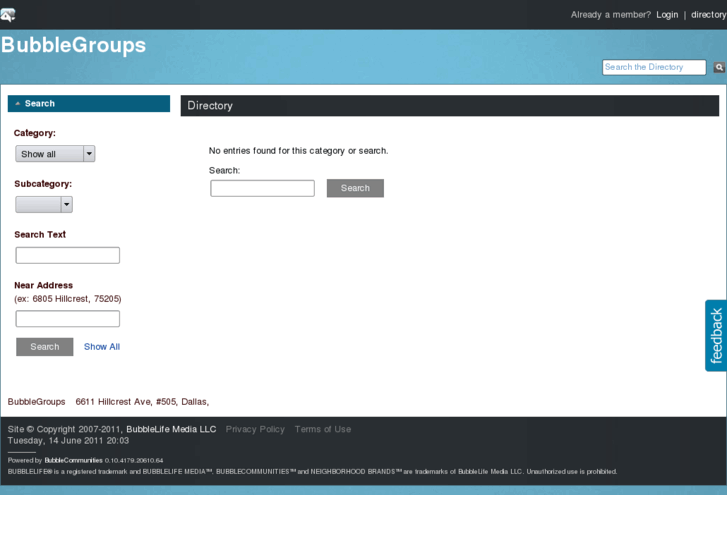This screenshot has height=545, width=727.
Task: Click the Directory heading bar
Action: pyautogui.click(x=450, y=106)
